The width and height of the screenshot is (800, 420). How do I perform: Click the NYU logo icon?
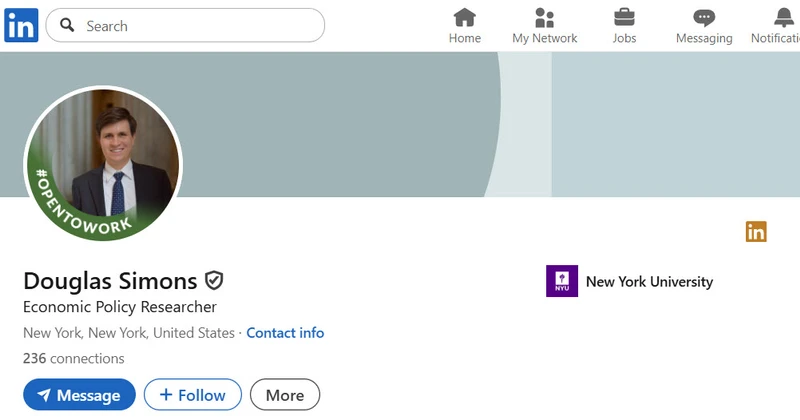562,281
